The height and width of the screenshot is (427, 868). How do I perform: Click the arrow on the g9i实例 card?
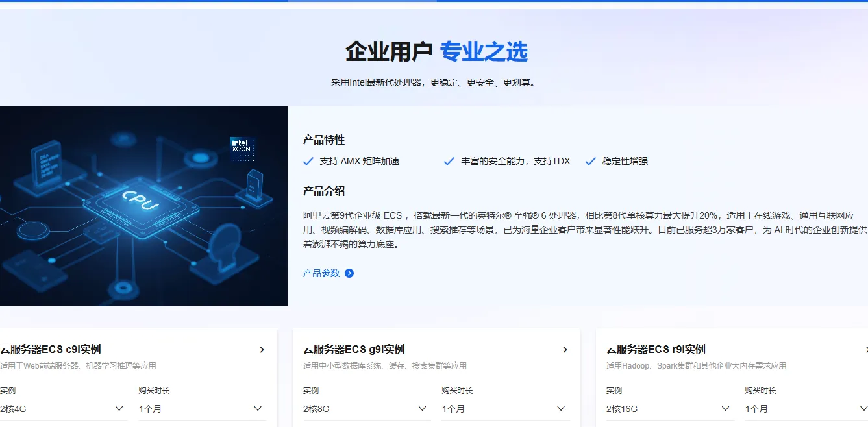coord(565,350)
